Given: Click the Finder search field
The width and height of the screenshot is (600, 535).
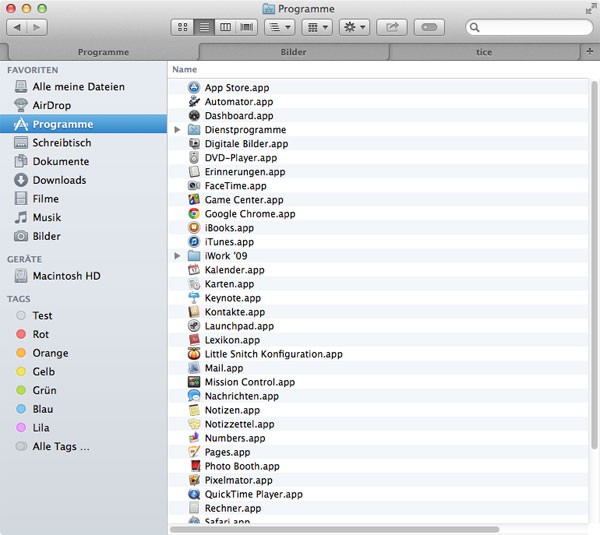Looking at the screenshot, I should (x=529, y=27).
